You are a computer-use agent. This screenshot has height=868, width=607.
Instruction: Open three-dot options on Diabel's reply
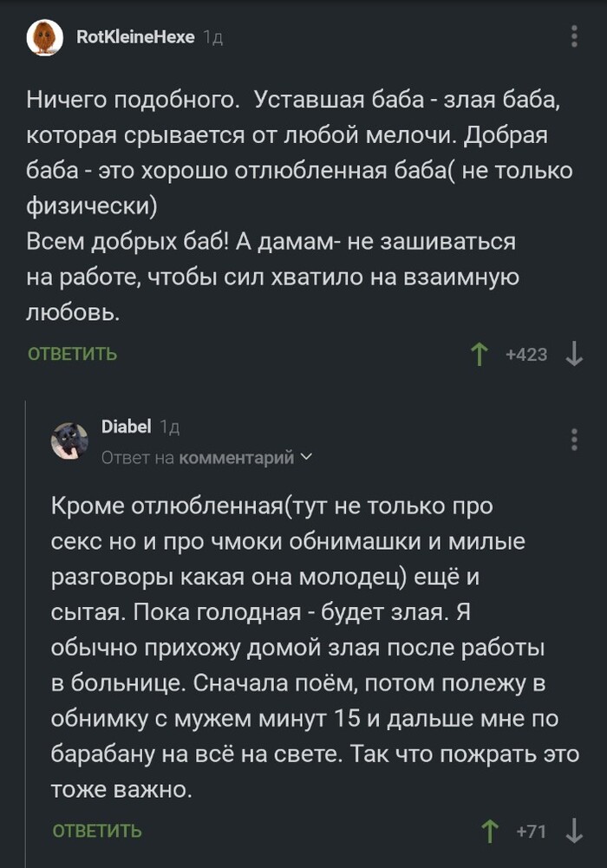[x=574, y=439]
